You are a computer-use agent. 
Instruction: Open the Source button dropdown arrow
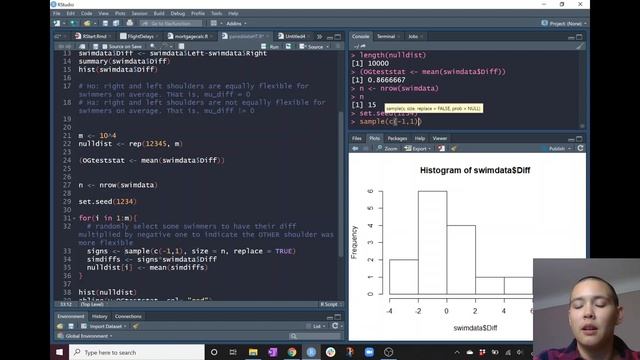(327, 47)
